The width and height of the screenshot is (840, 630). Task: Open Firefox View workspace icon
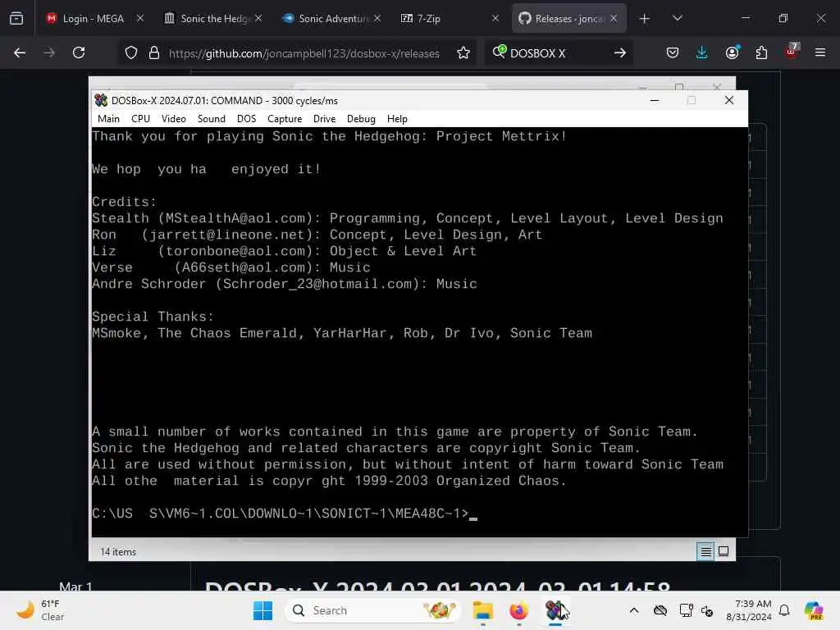click(16, 19)
